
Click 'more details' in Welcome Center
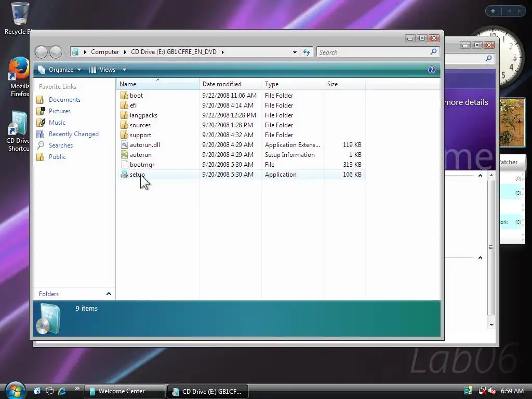466,102
